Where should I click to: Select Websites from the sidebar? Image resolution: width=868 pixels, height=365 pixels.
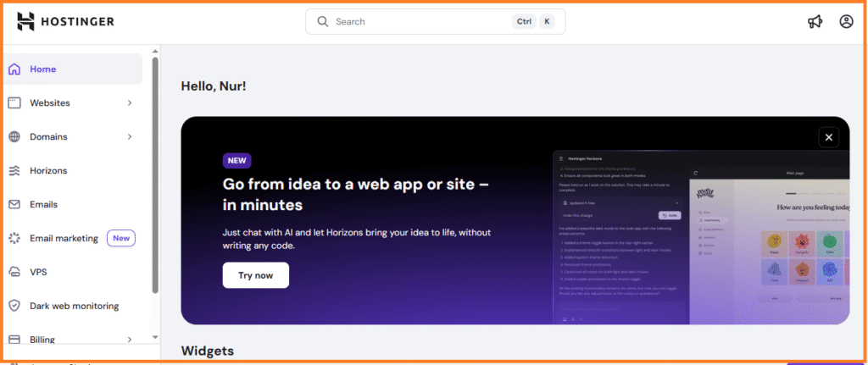tap(50, 103)
